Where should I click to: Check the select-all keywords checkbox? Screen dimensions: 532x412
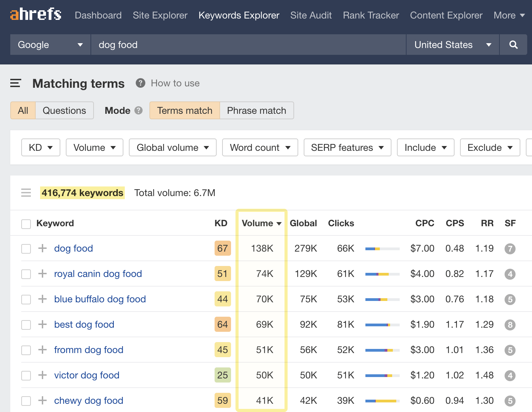tap(26, 223)
